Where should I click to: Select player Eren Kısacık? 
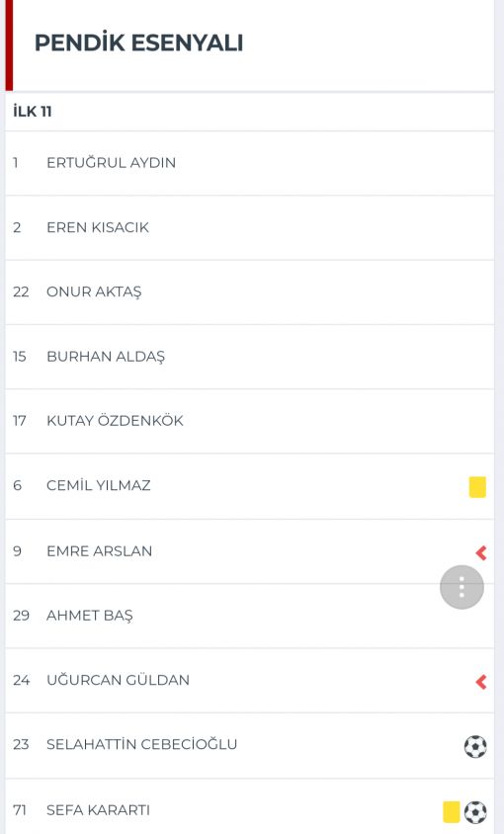click(x=250, y=227)
